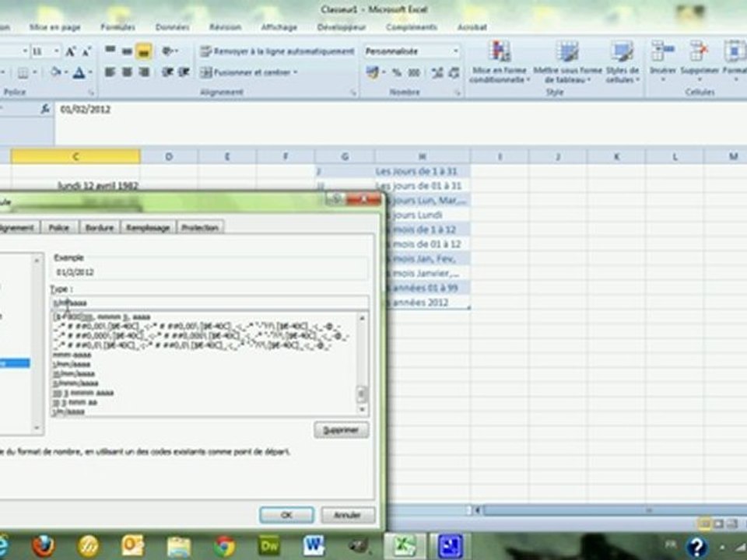747x560 pixels.
Task: Open the Remplissage tab in the dialog
Action: click(148, 228)
